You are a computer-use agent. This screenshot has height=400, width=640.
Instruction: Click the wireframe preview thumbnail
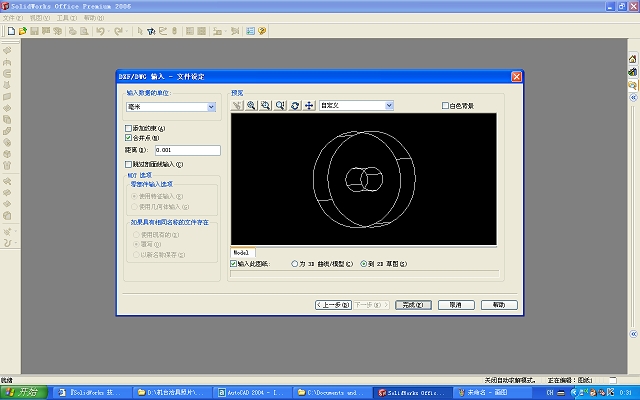coord(364,179)
